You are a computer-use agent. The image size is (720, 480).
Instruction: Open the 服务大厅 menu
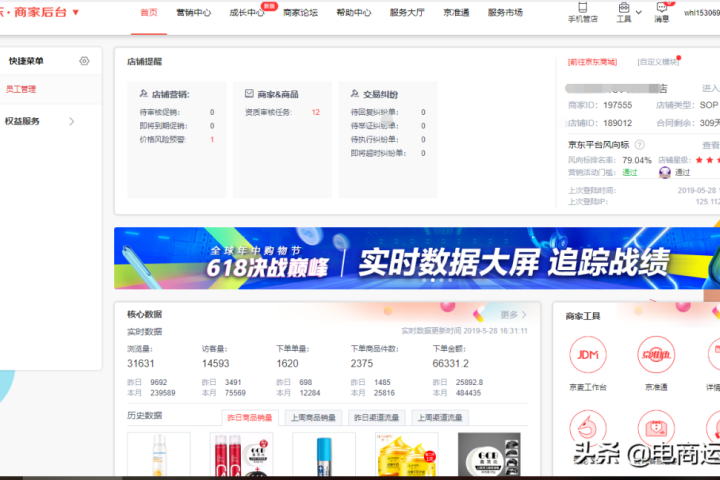(x=407, y=12)
